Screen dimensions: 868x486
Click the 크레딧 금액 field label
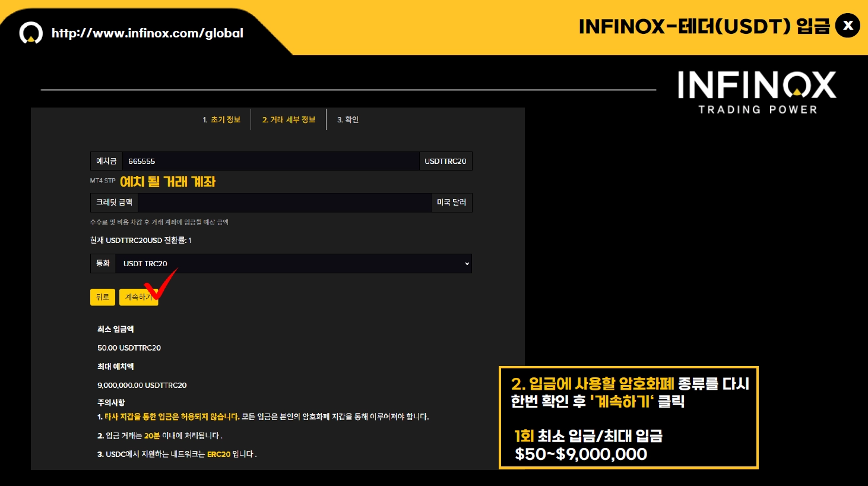(114, 203)
